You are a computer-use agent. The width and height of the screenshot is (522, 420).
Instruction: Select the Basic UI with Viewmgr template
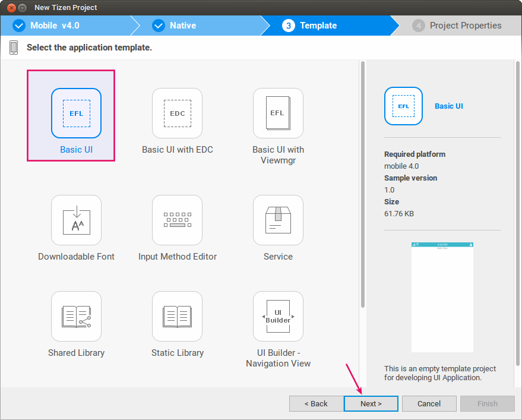click(278, 113)
